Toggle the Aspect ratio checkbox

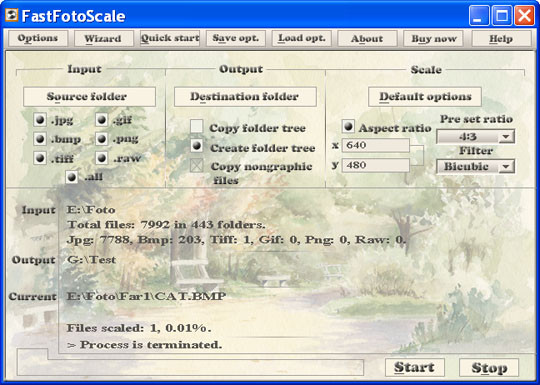[348, 126]
